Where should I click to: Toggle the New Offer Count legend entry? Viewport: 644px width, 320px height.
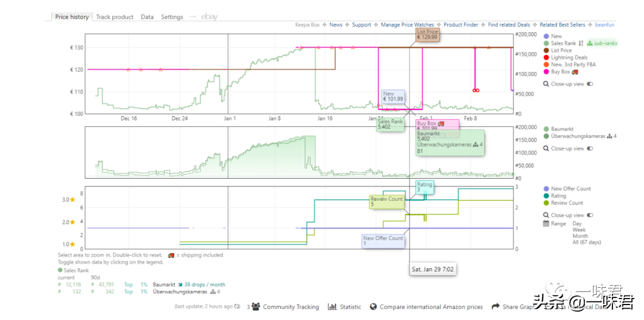pyautogui.click(x=567, y=189)
